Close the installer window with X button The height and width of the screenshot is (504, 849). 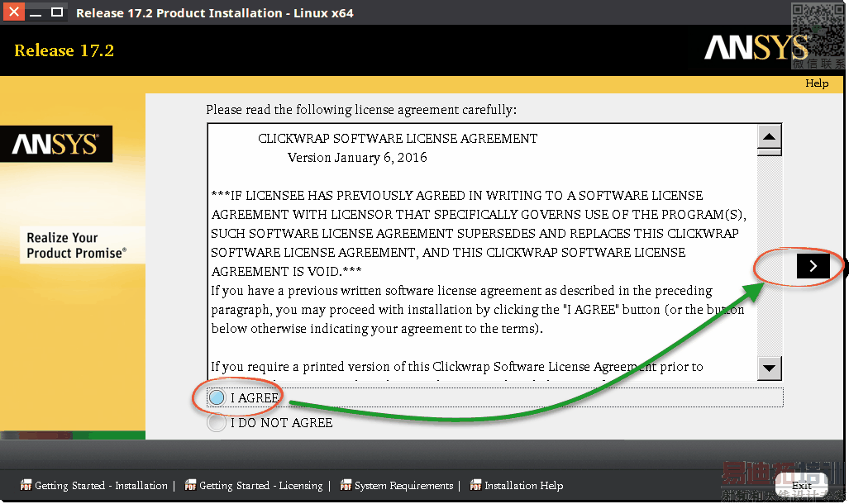[x=13, y=12]
